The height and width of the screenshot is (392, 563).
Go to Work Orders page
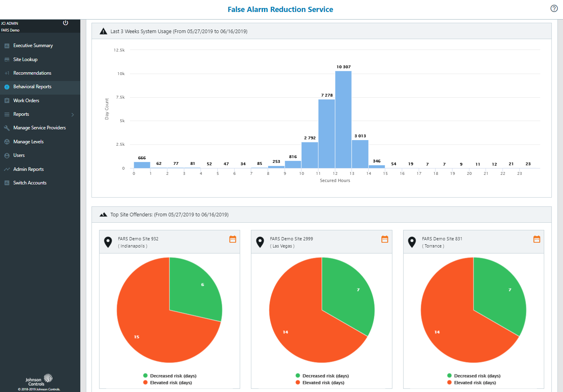(26, 101)
